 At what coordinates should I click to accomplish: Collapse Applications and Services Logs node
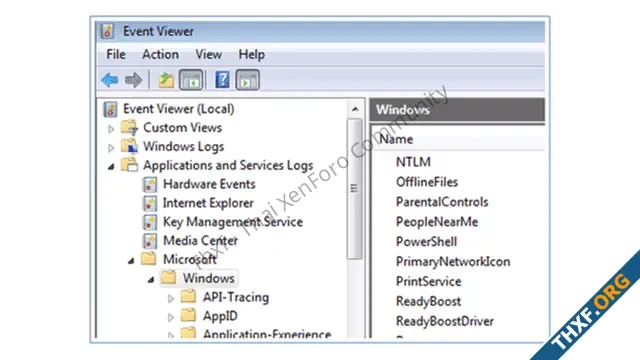(111, 167)
